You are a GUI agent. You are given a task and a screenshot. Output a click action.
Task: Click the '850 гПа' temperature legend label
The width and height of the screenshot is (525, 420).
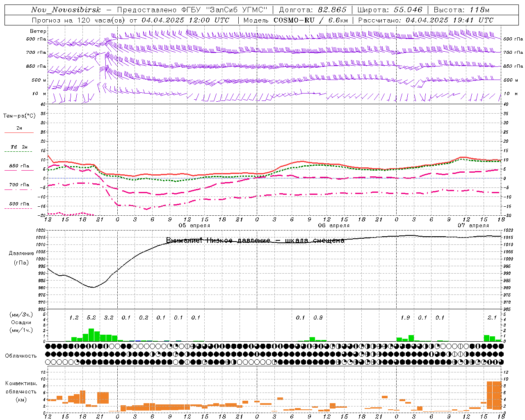pyautogui.click(x=19, y=166)
